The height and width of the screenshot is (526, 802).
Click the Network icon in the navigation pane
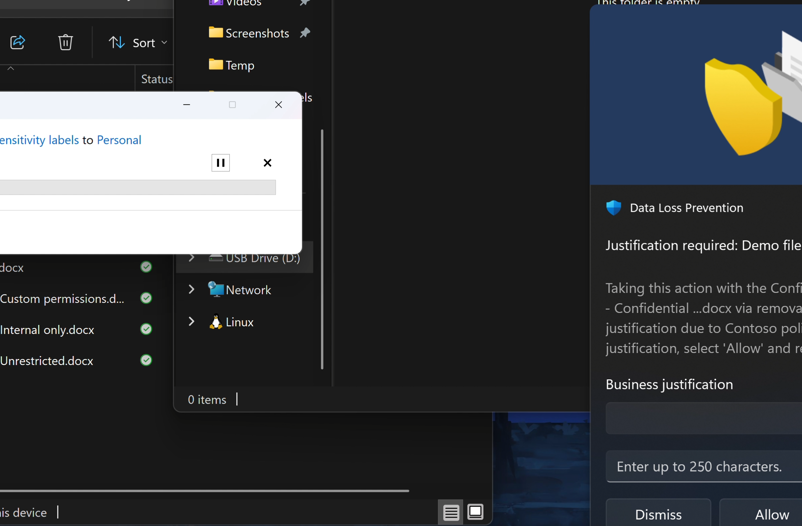215,290
